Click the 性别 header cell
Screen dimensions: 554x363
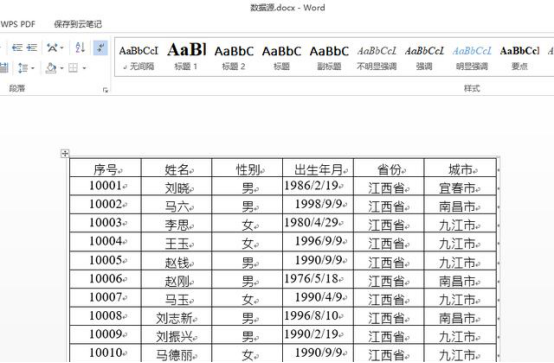coord(247,168)
